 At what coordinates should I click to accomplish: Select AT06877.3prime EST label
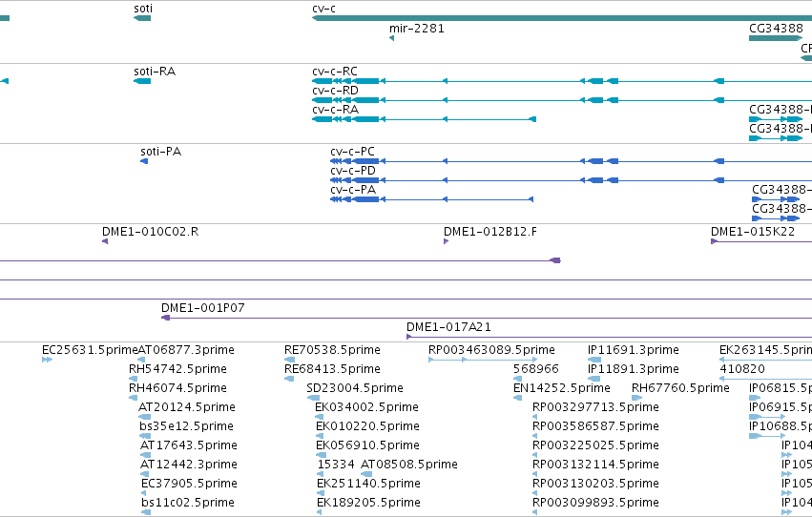(x=186, y=349)
